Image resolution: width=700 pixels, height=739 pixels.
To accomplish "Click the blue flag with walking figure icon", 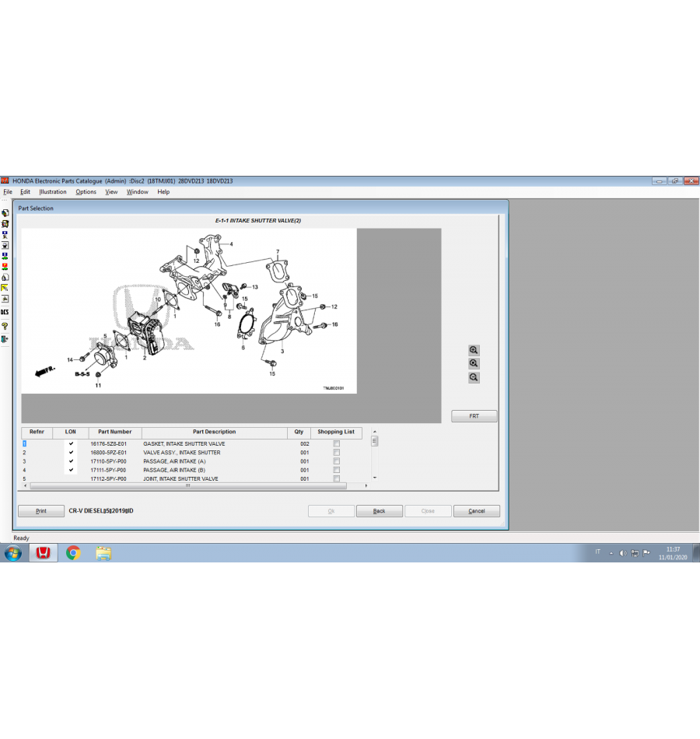I will tap(5, 234).
